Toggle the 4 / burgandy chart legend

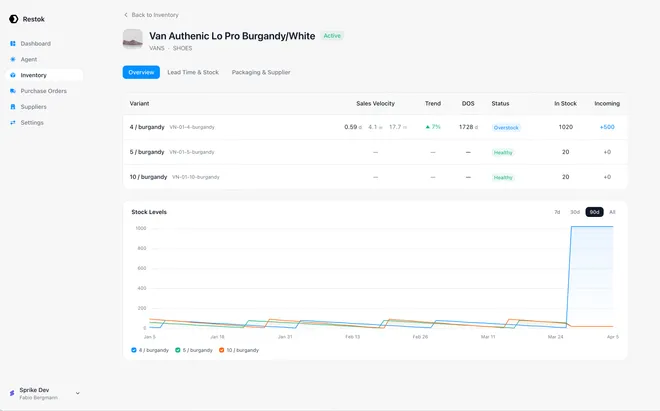(x=134, y=350)
